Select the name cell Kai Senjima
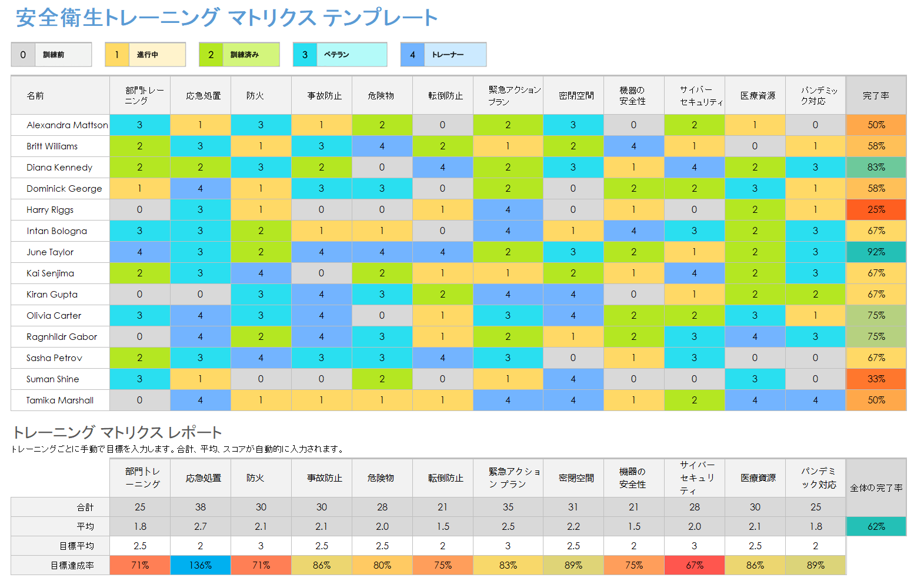This screenshot has height=581, width=924. [x=61, y=273]
